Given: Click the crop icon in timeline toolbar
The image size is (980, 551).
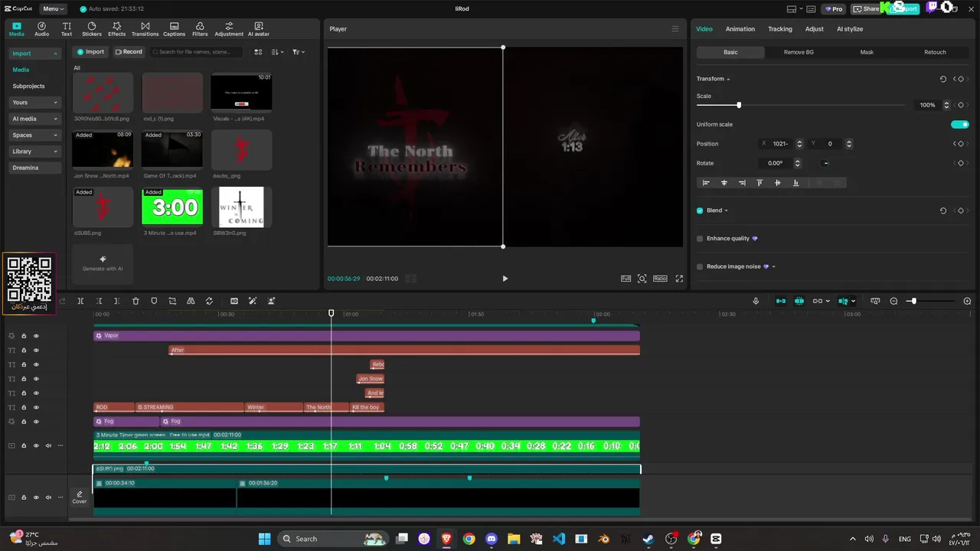Looking at the screenshot, I should tap(172, 302).
